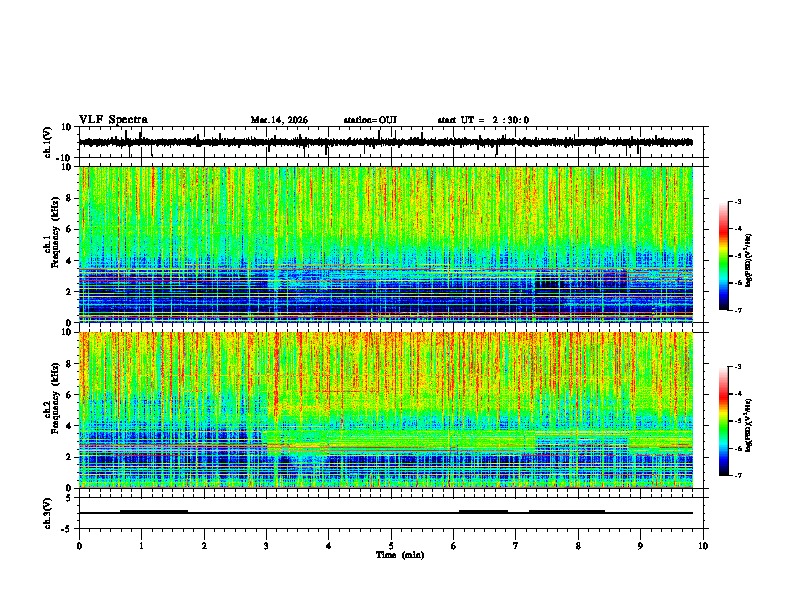Click the "start UT = 2 :30: 0" text
Image resolution: width=792 pixels, height=612 pixels.
pyautogui.click(x=483, y=120)
